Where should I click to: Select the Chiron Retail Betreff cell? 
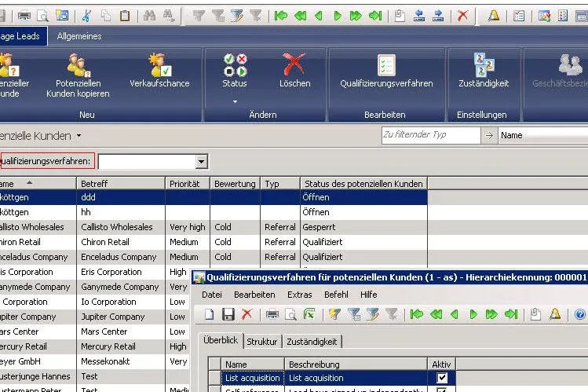(x=121, y=242)
